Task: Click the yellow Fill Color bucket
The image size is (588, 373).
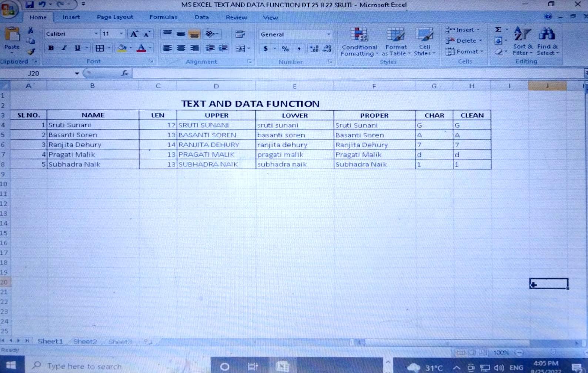Action: point(121,48)
